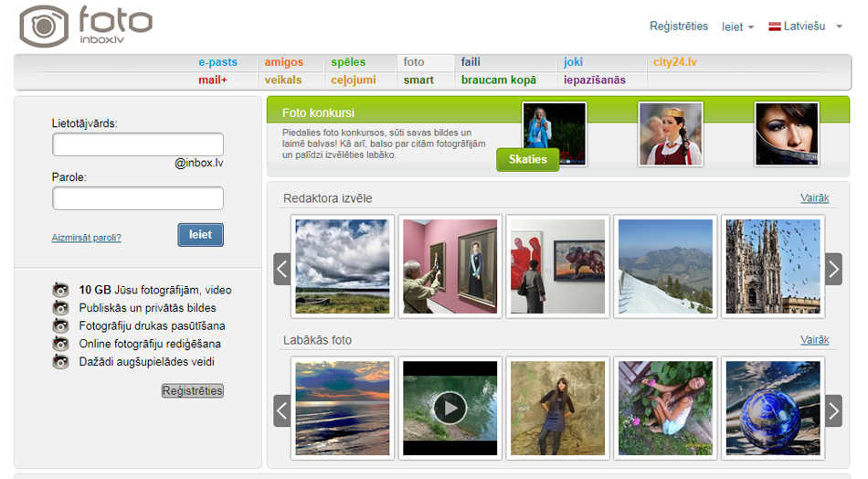This screenshot has width=868, height=479.
Task: Click Labākās foto left arrow
Action: coord(282,410)
